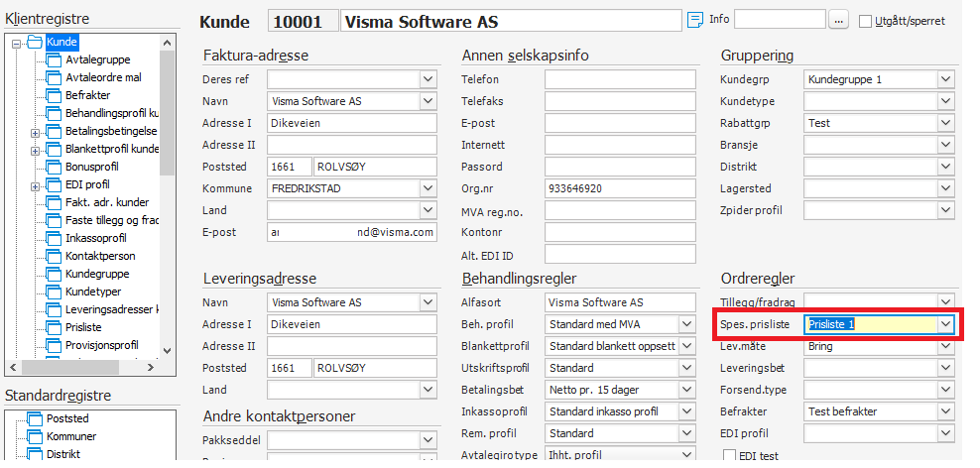980x468 pixels.
Task: Select Inkassoprofil in the tree
Action: pos(95,238)
